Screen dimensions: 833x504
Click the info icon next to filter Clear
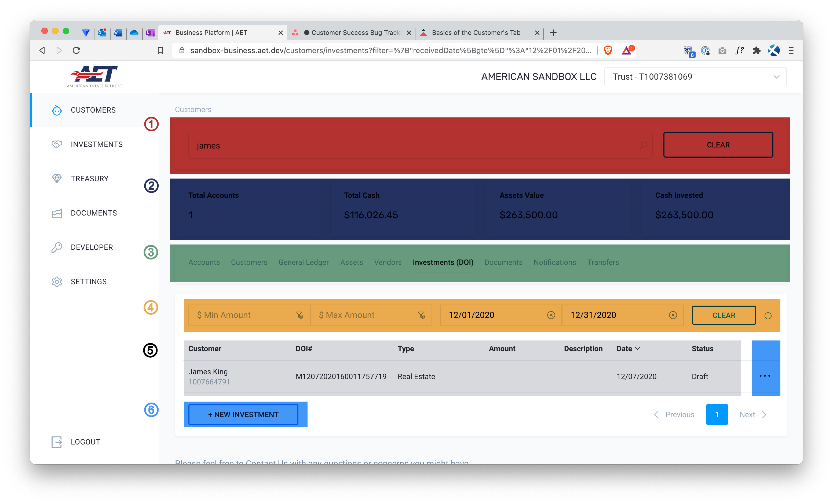(x=768, y=316)
